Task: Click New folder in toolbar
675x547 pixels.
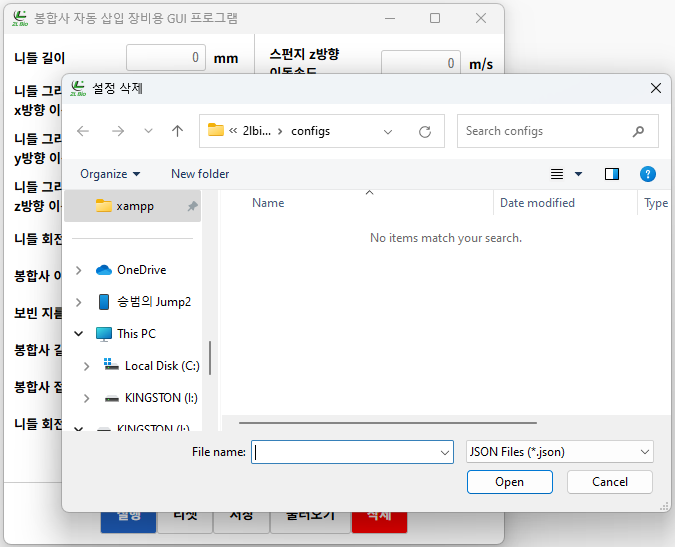Action: (x=200, y=174)
